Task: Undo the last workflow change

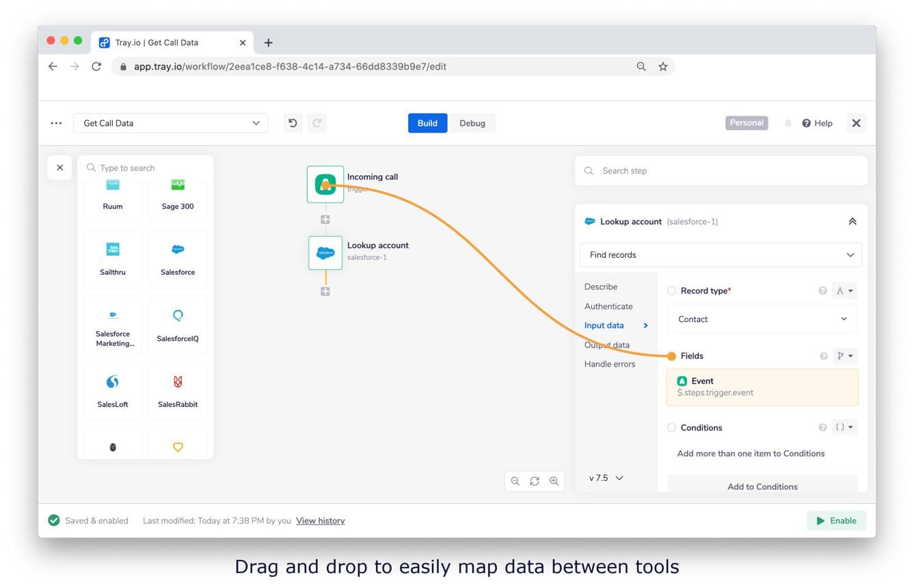Action: 293,123
